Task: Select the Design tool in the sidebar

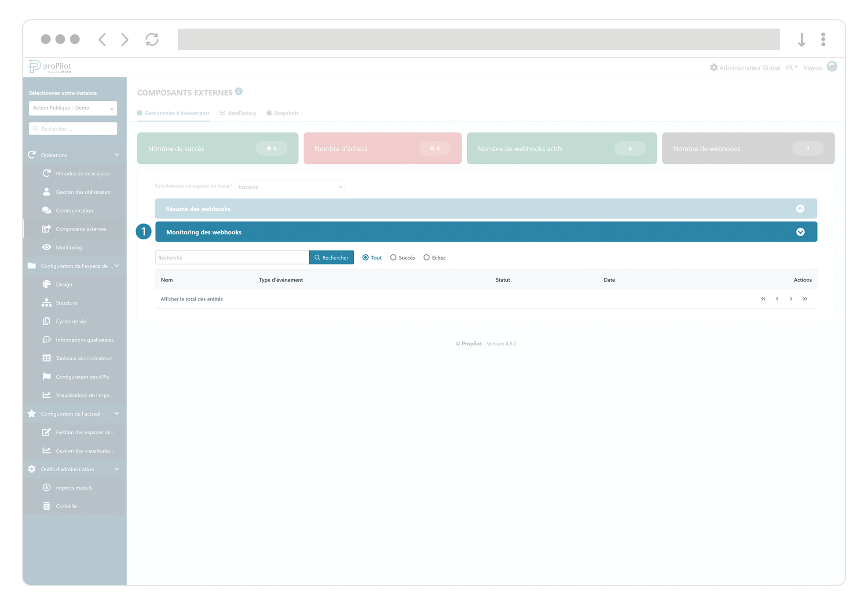Action: [x=64, y=284]
